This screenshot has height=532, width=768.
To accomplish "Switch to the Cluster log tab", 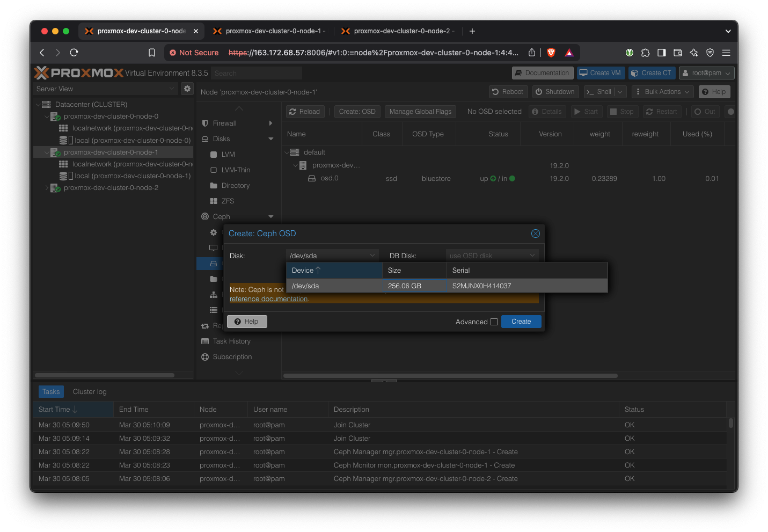I will [90, 392].
